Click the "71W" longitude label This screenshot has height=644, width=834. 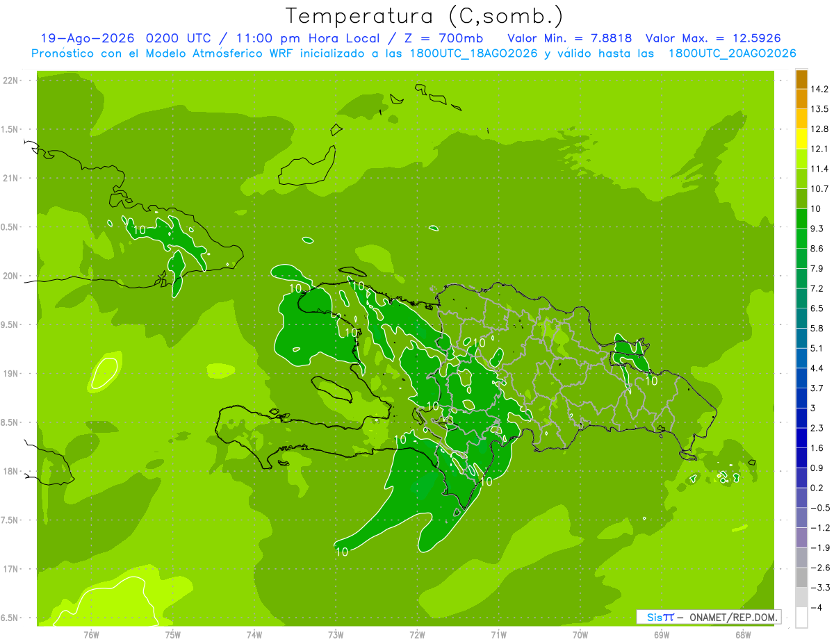(498, 635)
